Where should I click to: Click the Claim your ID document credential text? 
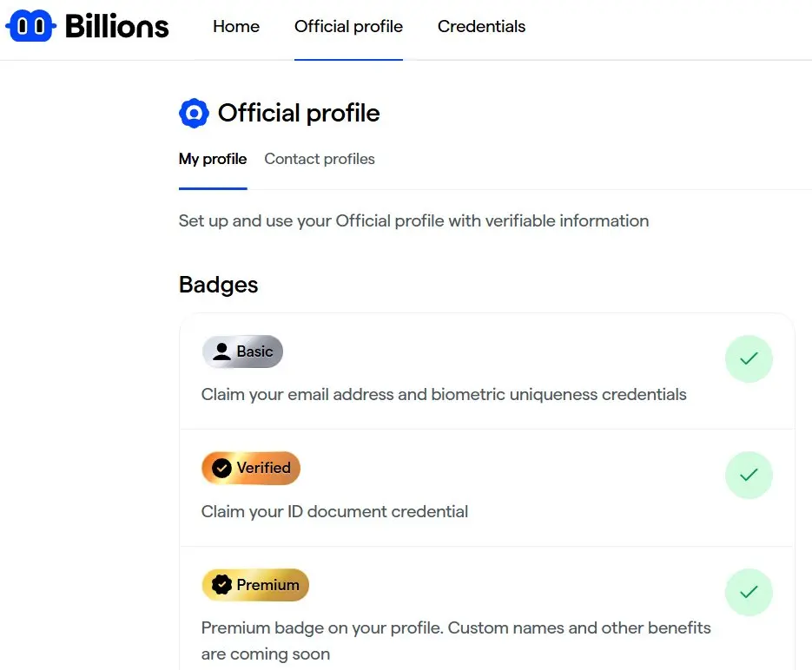[334, 511]
